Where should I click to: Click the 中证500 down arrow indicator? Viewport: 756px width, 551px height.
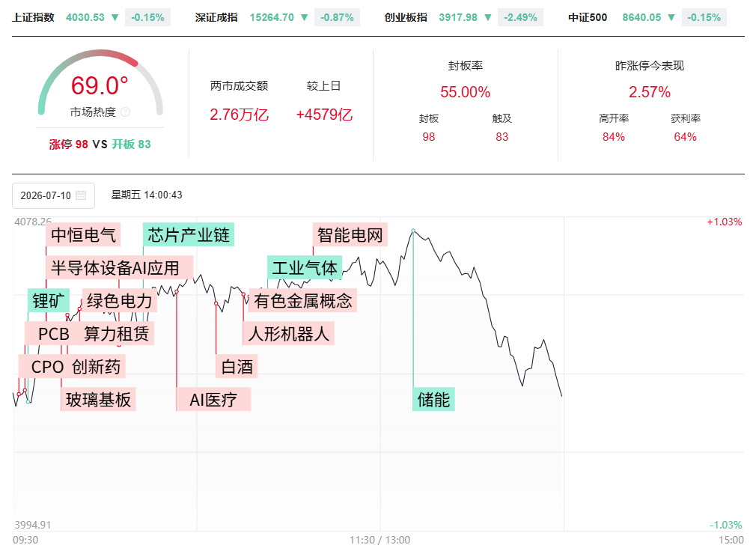[x=671, y=17]
